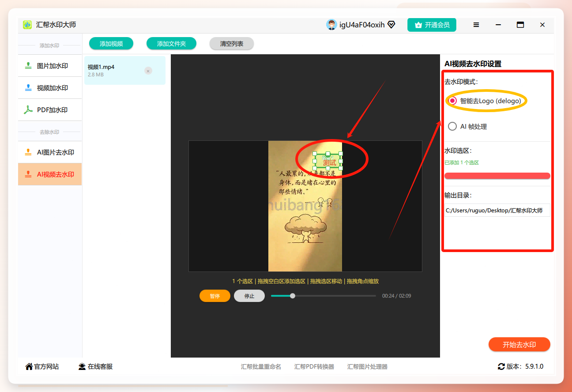Viewport: 572px width, 392px height.
Task: Open the 汇帮PDF转换器 link
Action: click(x=314, y=366)
